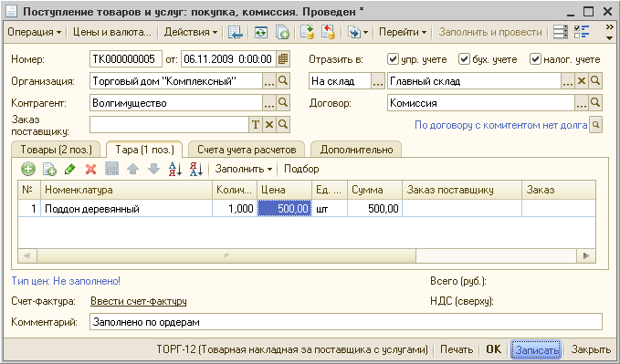The image size is (620, 364).
Task: Open the calendar picker next to date
Action: coord(283,59)
